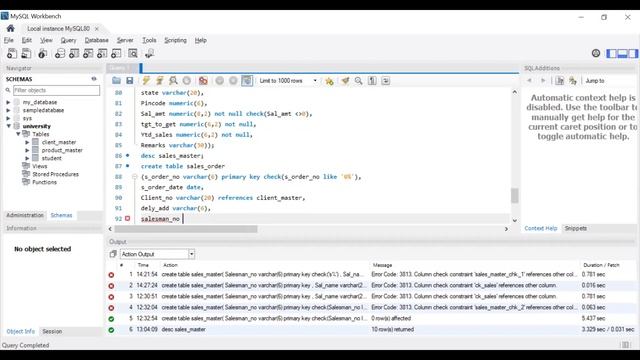Create a new SQL tab for queries
Viewport: 640px width, 360px height.
click(12, 53)
